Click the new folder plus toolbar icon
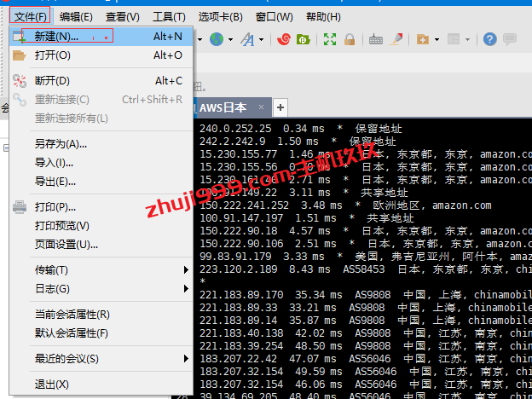The image size is (532, 399). pos(422,40)
